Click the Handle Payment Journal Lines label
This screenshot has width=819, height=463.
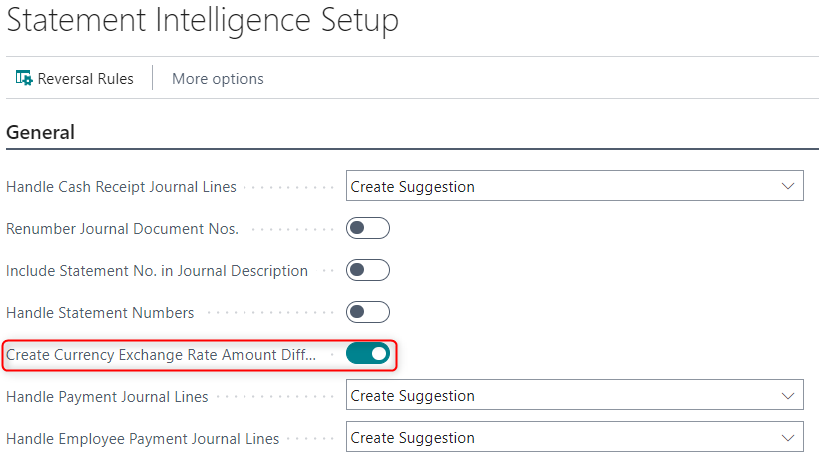(107, 396)
